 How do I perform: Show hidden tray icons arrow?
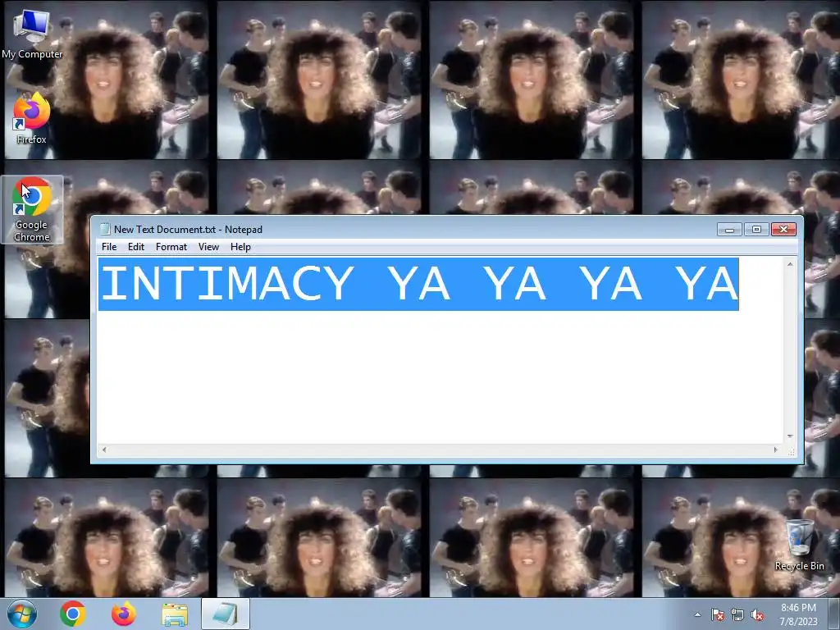click(x=697, y=615)
